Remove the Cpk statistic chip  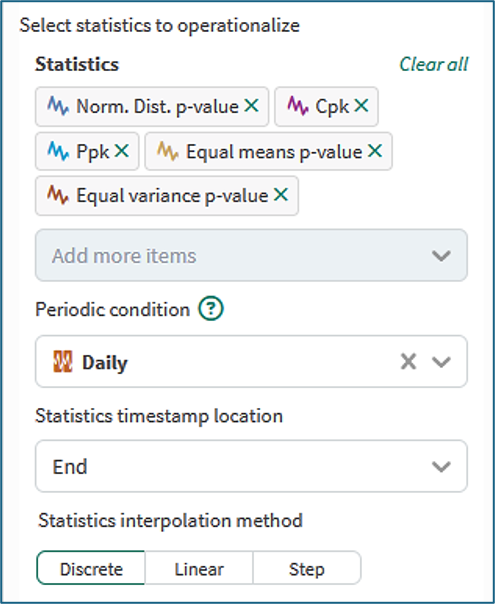[361, 106]
